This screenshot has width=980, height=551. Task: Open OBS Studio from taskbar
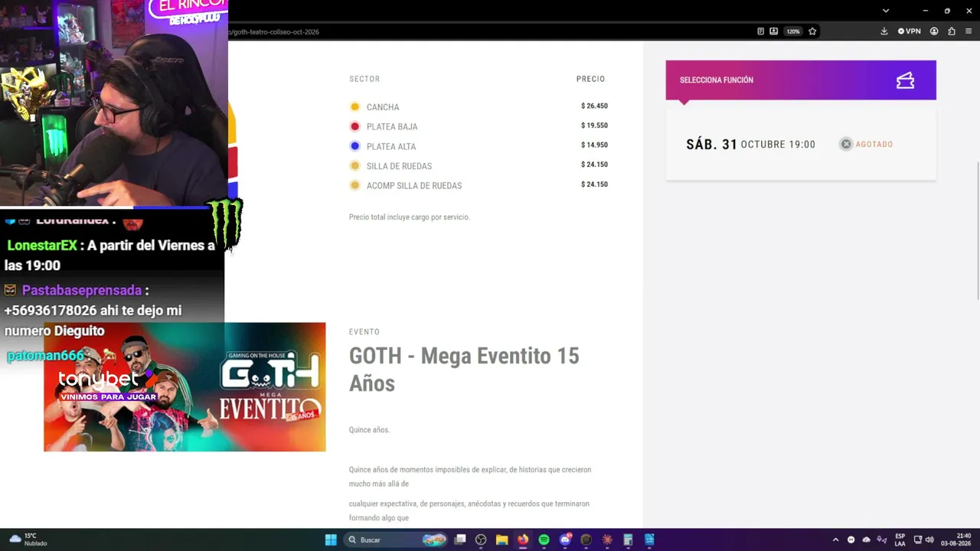[x=481, y=540]
